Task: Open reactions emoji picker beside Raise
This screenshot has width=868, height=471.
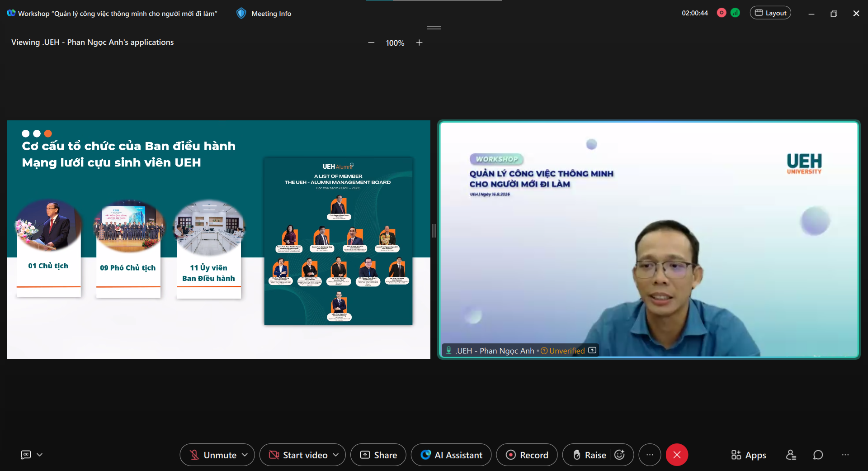Action: tap(620, 455)
